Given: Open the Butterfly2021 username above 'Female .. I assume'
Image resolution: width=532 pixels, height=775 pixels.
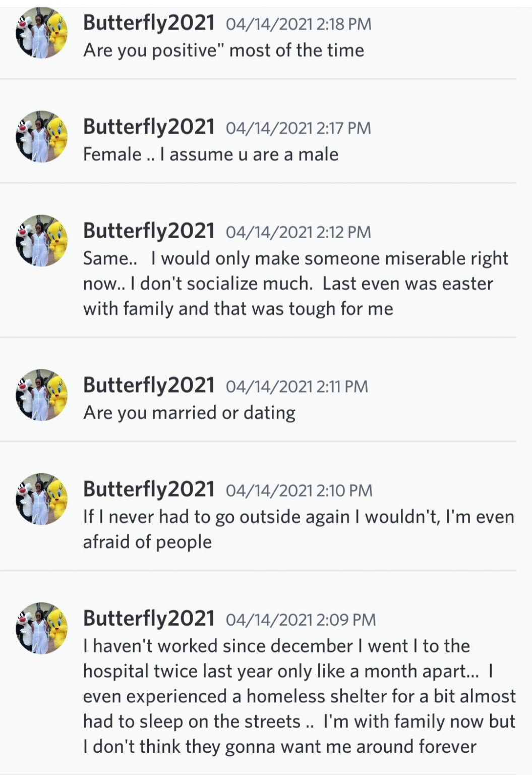Looking at the screenshot, I should [x=149, y=127].
